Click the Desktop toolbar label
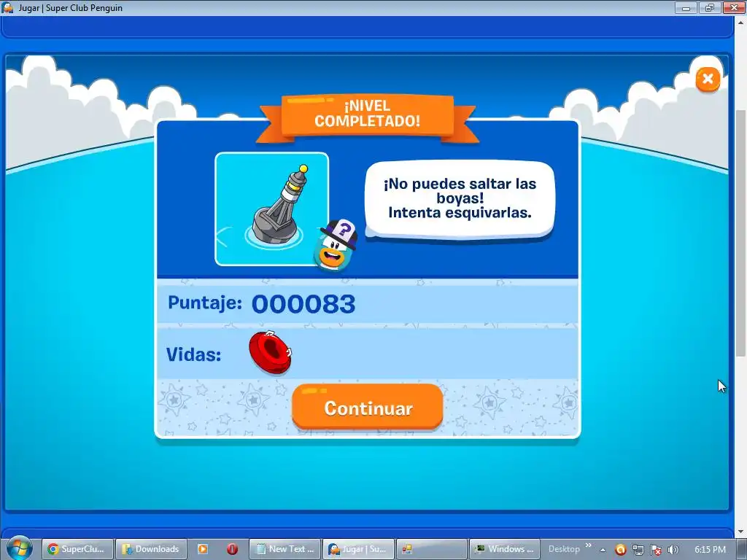Image resolution: width=747 pixels, height=560 pixels. (x=564, y=549)
